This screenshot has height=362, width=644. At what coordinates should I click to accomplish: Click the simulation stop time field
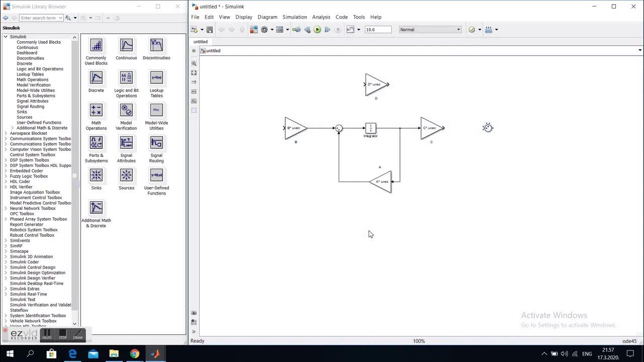click(378, 30)
